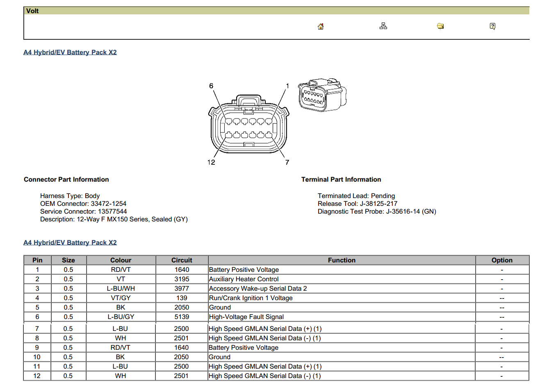Click circuit number 3195
Screen dimensions: 542x392
(x=182, y=279)
